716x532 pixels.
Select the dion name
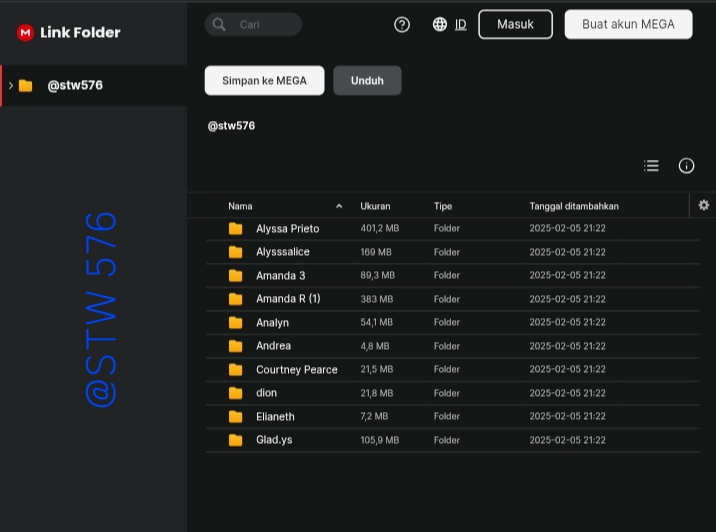(x=266, y=393)
